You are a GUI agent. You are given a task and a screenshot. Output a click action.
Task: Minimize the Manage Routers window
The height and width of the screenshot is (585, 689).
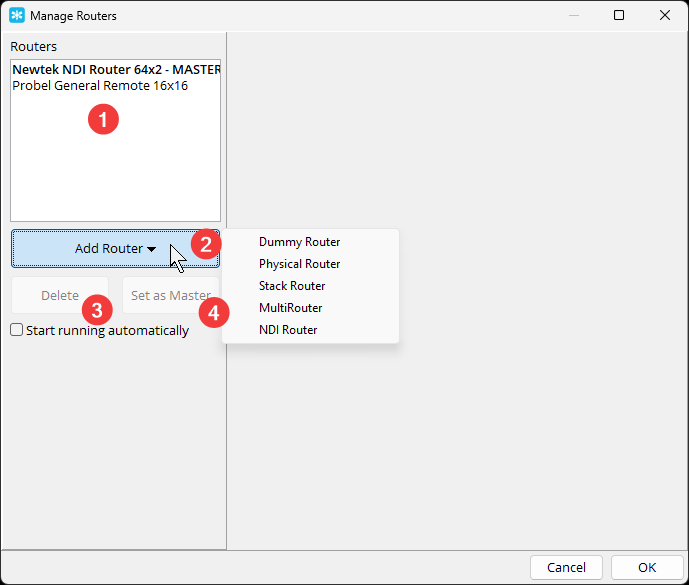click(x=573, y=15)
